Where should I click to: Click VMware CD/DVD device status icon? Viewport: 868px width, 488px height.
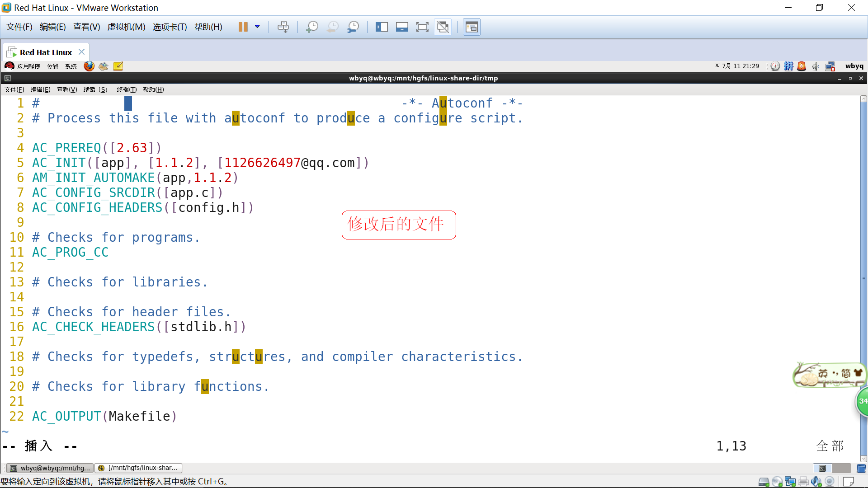[777, 482]
